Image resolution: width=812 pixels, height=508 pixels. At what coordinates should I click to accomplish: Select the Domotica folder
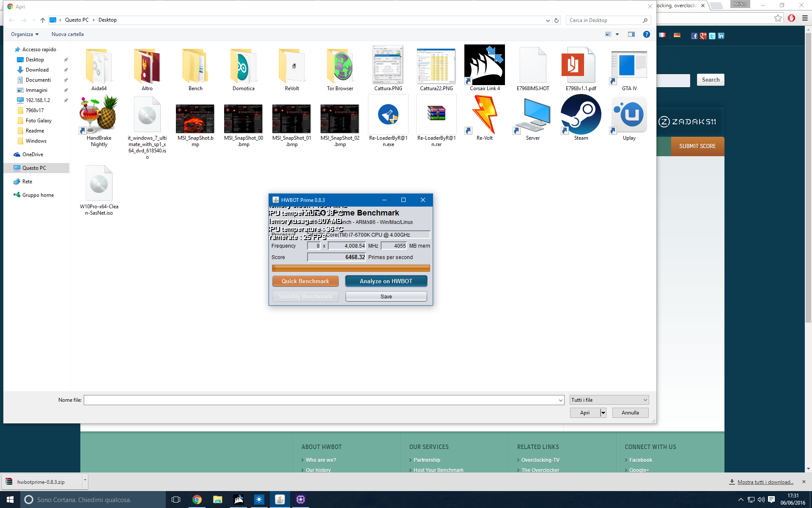244,69
